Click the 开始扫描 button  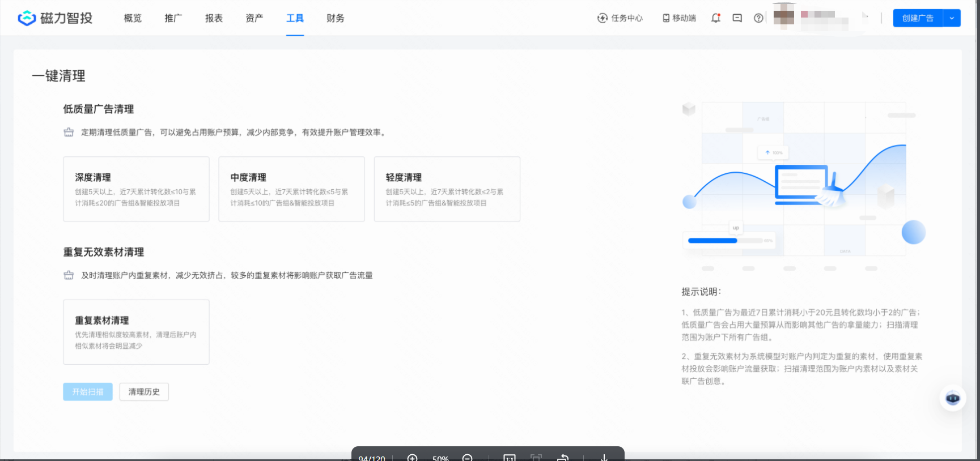pyautogui.click(x=88, y=392)
